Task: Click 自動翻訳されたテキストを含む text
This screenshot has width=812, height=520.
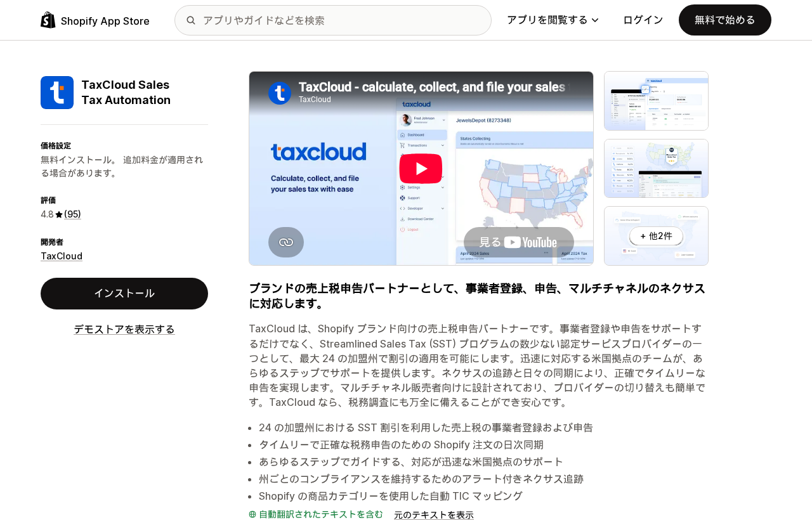Action: click(321, 514)
